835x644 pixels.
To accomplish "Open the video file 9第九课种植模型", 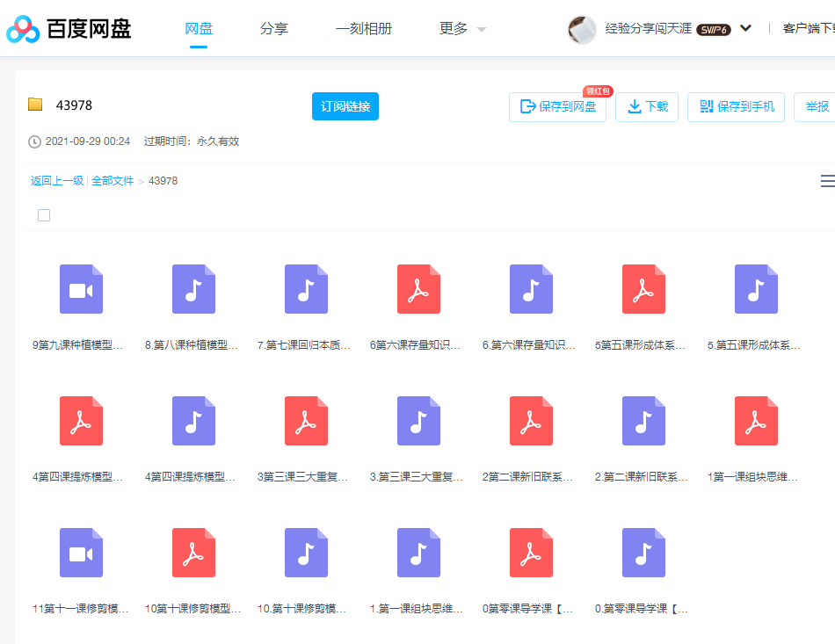I will [81, 289].
